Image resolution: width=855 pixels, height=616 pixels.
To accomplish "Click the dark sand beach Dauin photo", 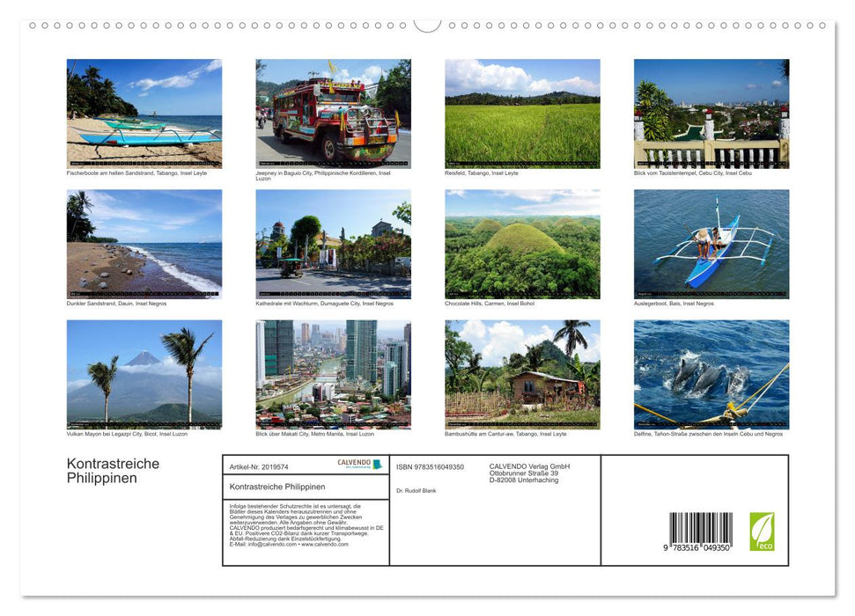I will [x=144, y=243].
